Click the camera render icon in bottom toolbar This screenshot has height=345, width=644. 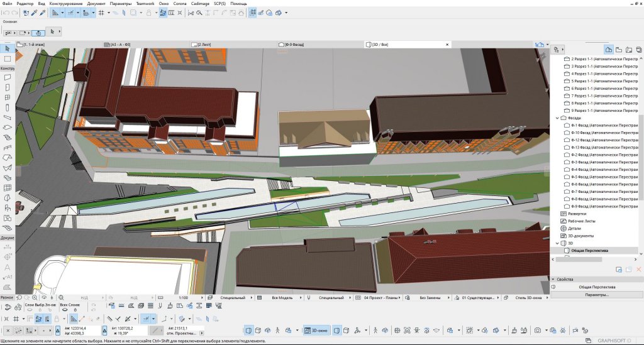[538, 330]
